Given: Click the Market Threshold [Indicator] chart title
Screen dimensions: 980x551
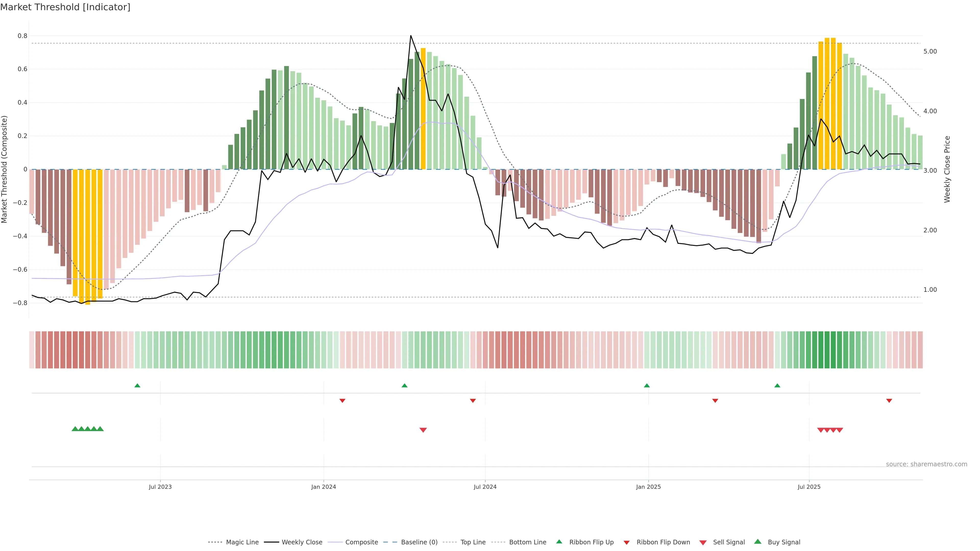Looking at the screenshot, I should (65, 7).
